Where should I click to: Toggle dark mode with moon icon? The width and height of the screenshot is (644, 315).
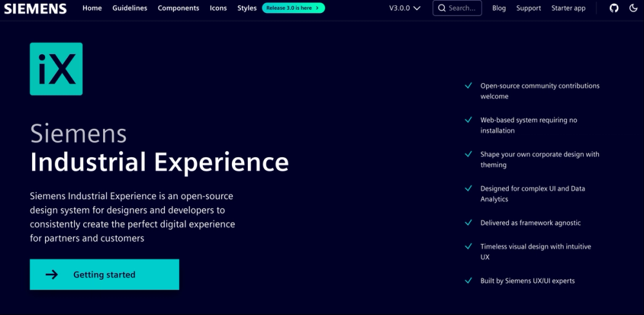[633, 8]
